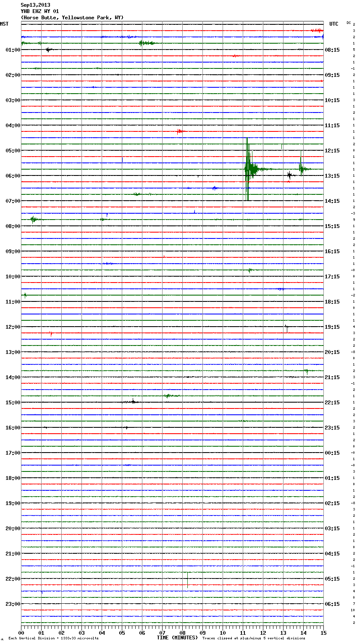The width and height of the screenshot is (357, 644).
Task: Click the MST column header
Action: (x=4, y=24)
